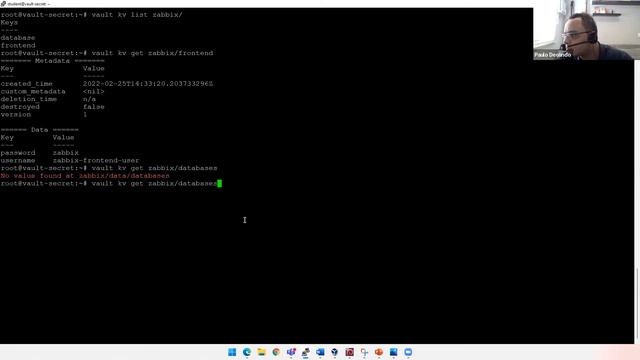Click the 'database' key in list output
Image resolution: width=640 pixels, height=360 pixels.
click(18, 38)
